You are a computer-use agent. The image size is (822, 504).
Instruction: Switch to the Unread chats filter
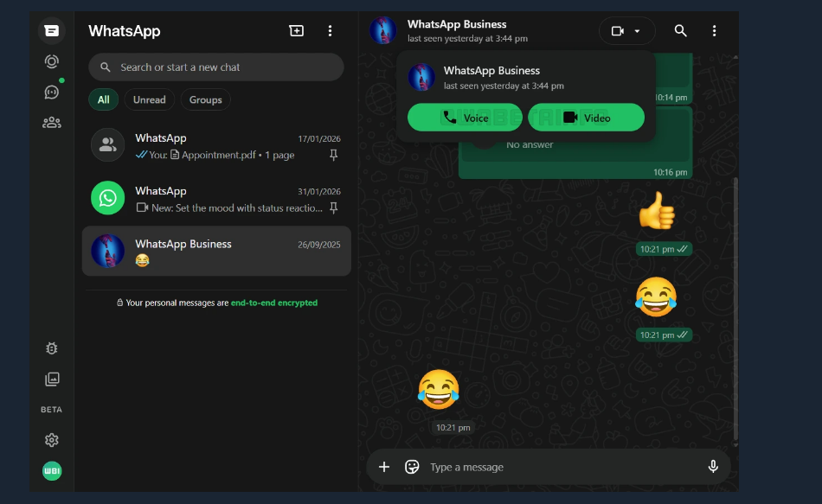(149, 99)
